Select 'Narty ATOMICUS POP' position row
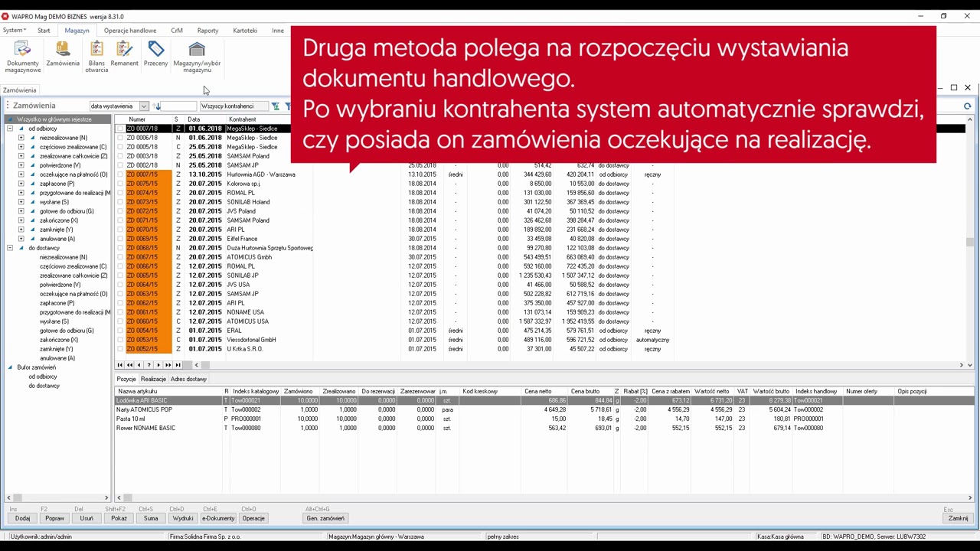The height and width of the screenshot is (551, 980). pyautogui.click(x=545, y=409)
